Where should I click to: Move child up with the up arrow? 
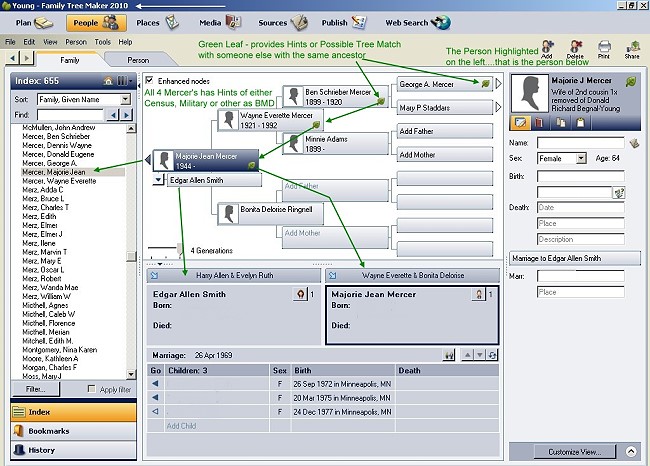pos(468,355)
